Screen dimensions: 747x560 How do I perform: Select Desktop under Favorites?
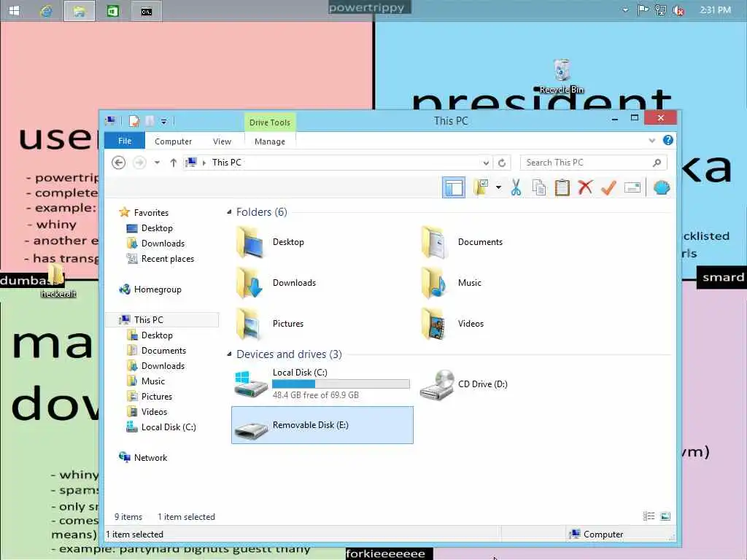[x=150, y=228]
